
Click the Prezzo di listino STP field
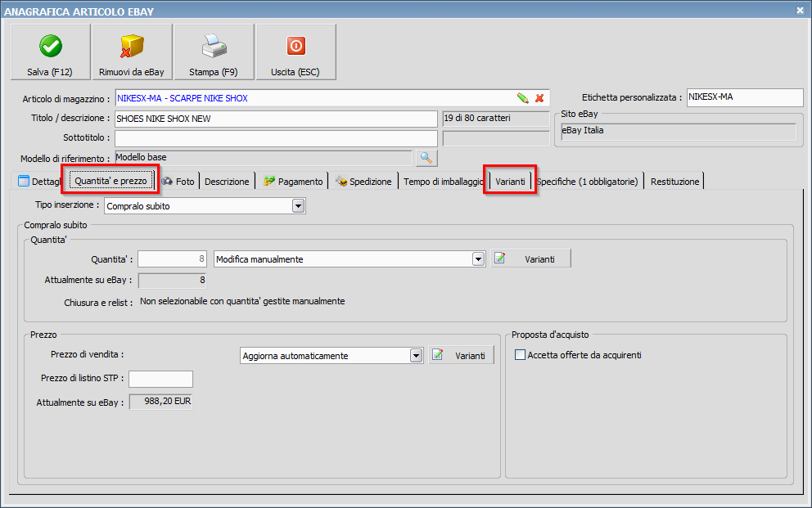160,379
